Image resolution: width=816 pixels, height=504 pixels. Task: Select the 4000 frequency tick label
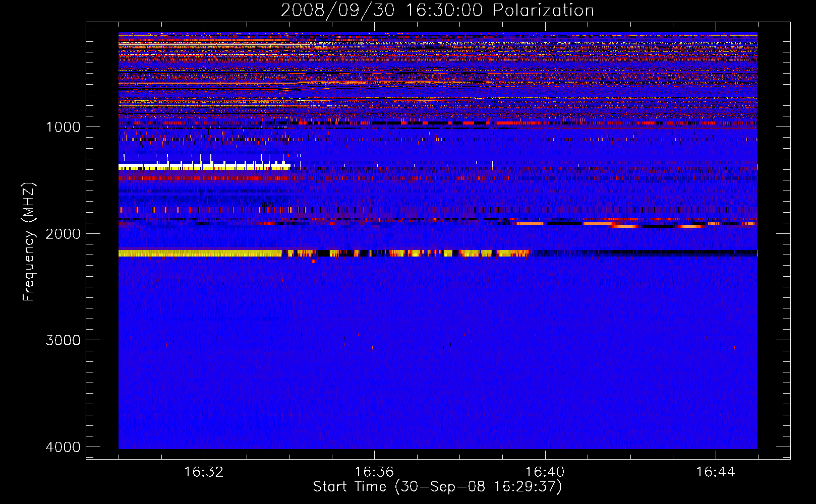[x=63, y=447]
